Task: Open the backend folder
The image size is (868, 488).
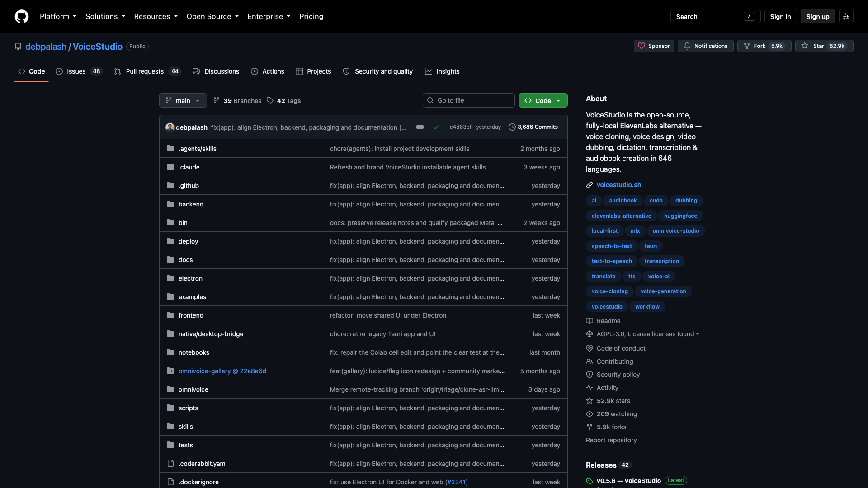Action: tap(191, 204)
